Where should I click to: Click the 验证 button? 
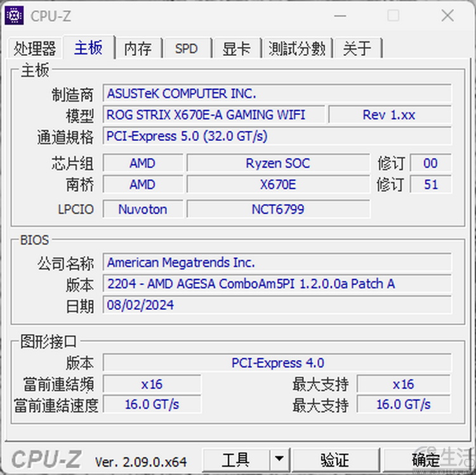click(x=335, y=460)
